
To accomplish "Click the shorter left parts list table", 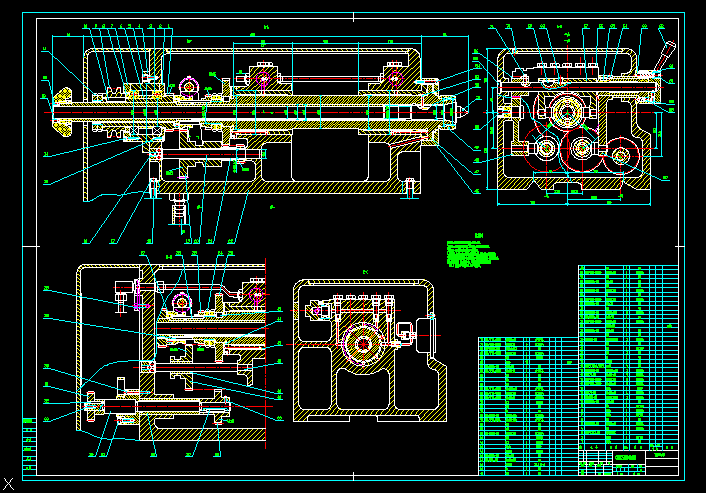I will 528,406.
